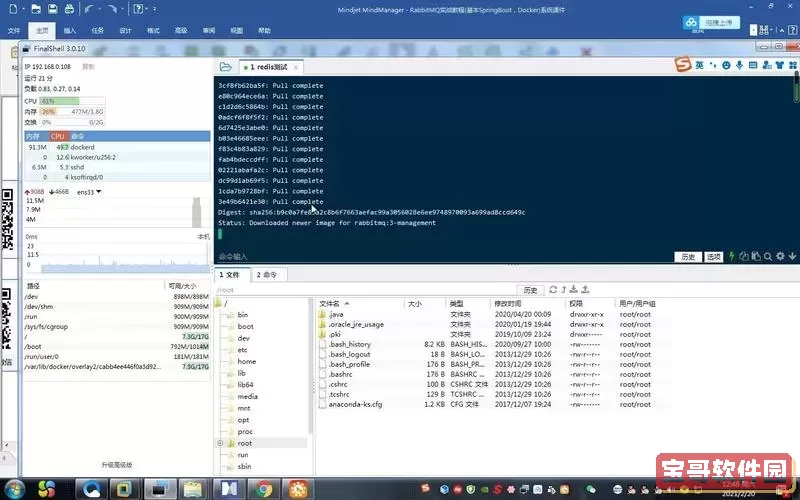Open Chrome from the taskbar
The width and height of the screenshot is (800, 500).
(264, 489)
